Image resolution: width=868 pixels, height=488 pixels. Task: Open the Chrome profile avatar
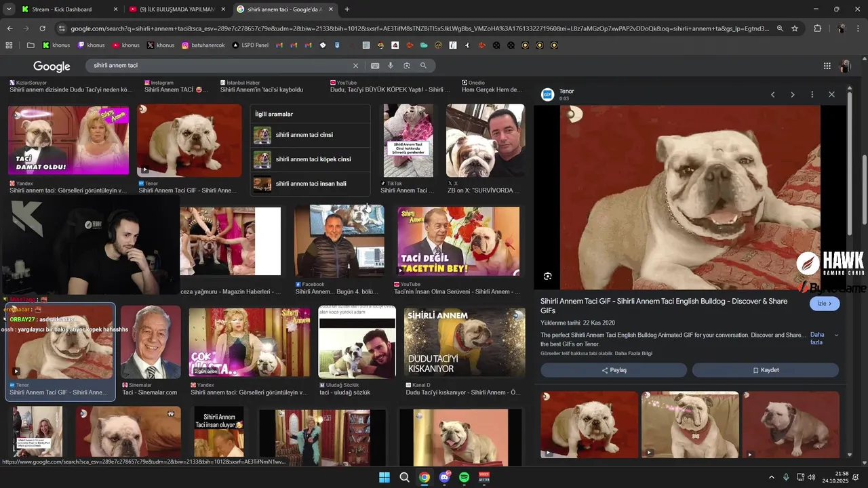842,28
